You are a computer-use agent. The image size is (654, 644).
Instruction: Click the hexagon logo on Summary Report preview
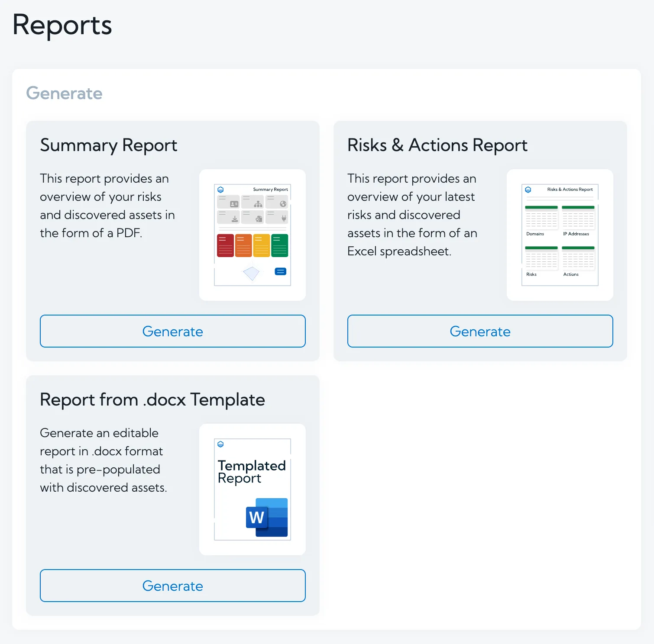coord(220,189)
